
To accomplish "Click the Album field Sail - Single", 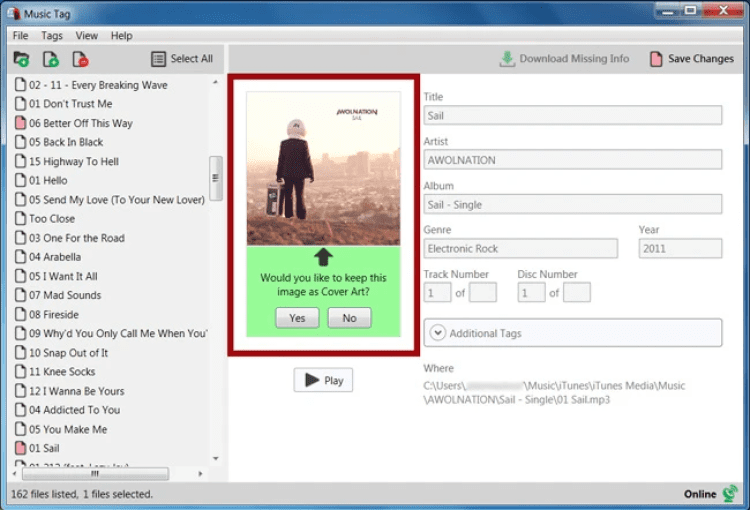I will point(573,204).
